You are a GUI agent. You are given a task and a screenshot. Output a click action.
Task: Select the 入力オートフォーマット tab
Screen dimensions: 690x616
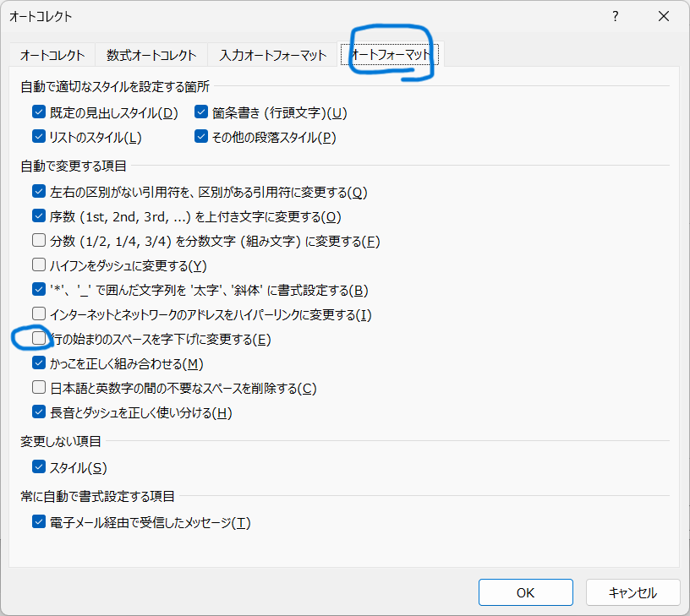[273, 55]
